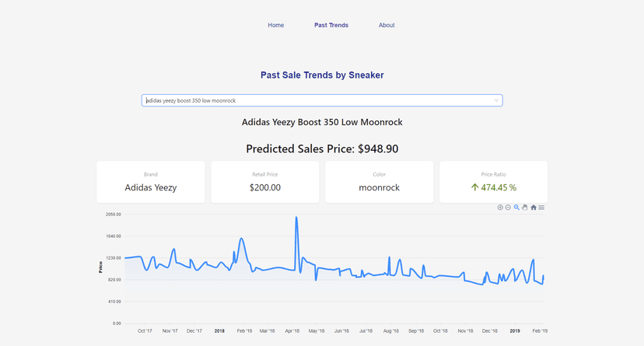644x346 pixels.
Task: Click the Retail Price card
Action: click(265, 182)
